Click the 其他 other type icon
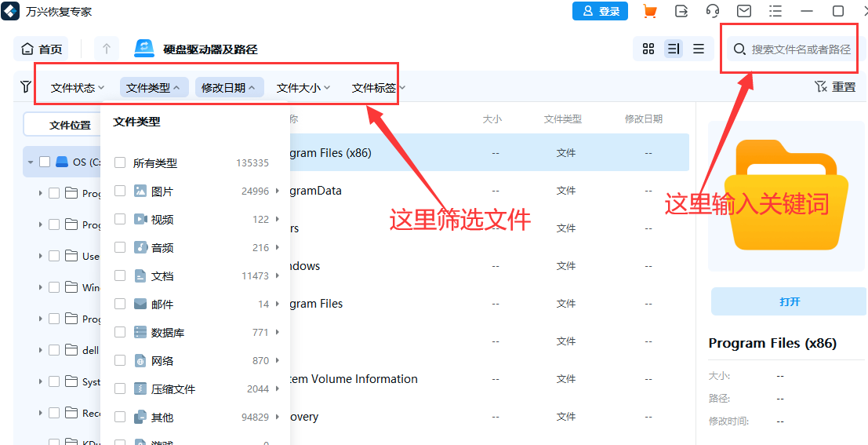The image size is (868, 445). pos(140,418)
